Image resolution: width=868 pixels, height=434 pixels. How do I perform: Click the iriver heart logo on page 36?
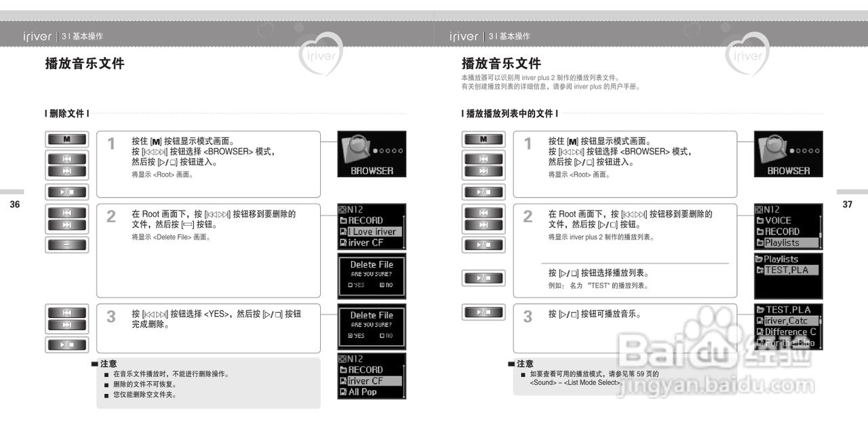[x=321, y=54]
